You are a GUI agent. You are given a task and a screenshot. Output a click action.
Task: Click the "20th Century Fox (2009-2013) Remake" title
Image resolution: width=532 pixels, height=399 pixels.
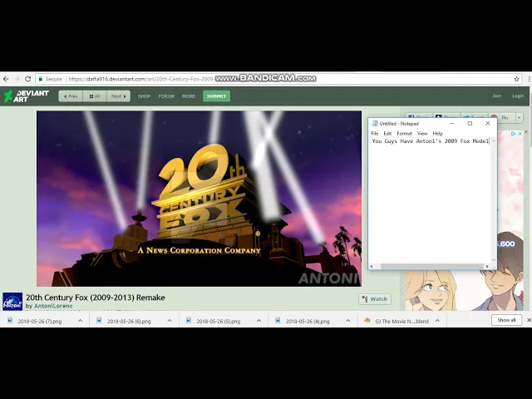point(96,298)
